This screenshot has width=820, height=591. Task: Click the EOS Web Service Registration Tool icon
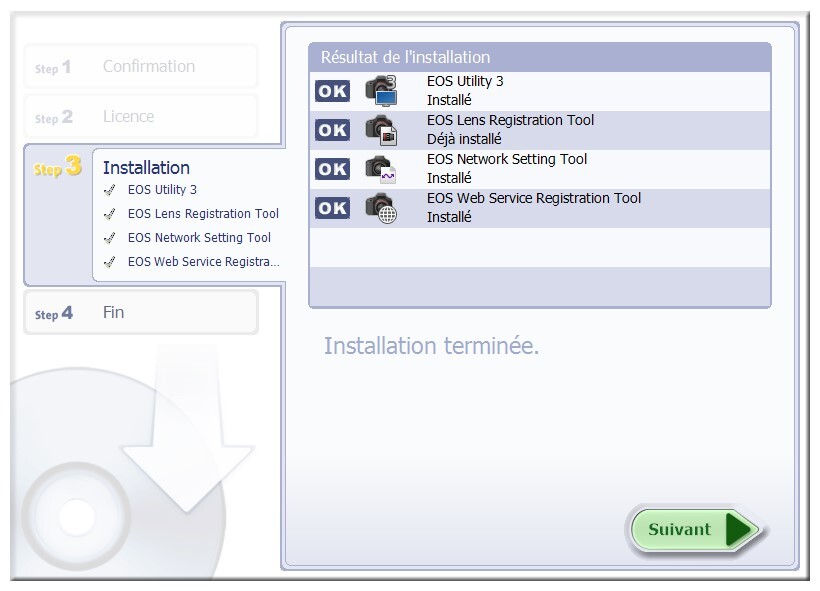click(381, 208)
